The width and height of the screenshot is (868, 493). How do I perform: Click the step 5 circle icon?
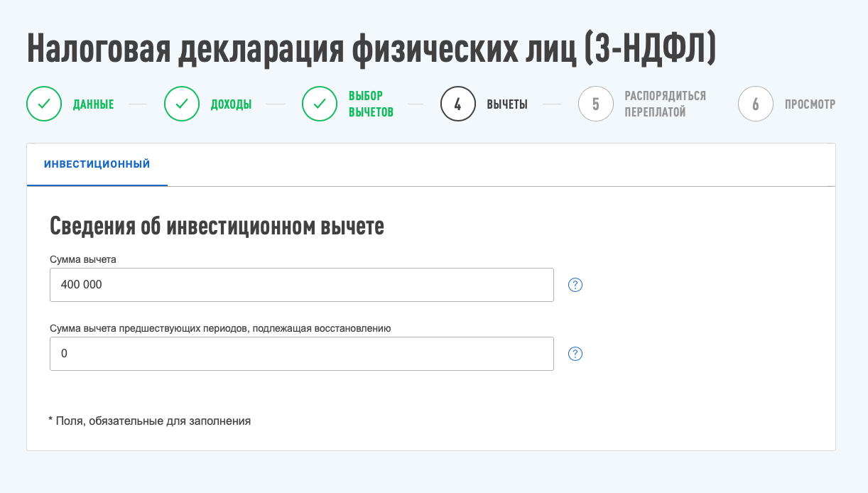click(596, 104)
